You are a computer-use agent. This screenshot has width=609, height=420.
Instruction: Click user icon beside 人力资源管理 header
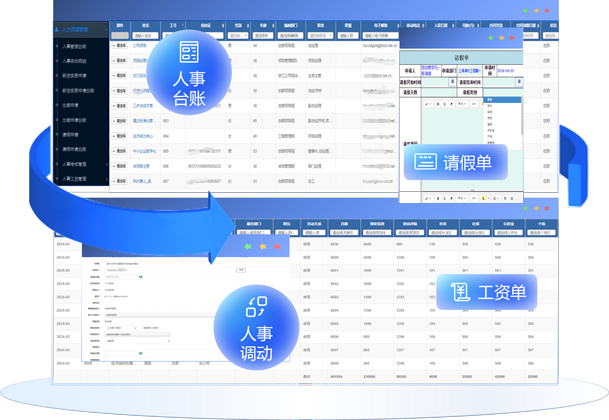pyautogui.click(x=57, y=30)
